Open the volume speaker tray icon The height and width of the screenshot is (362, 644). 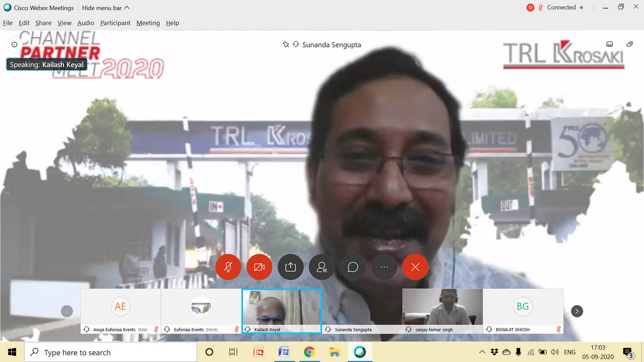coord(555,352)
